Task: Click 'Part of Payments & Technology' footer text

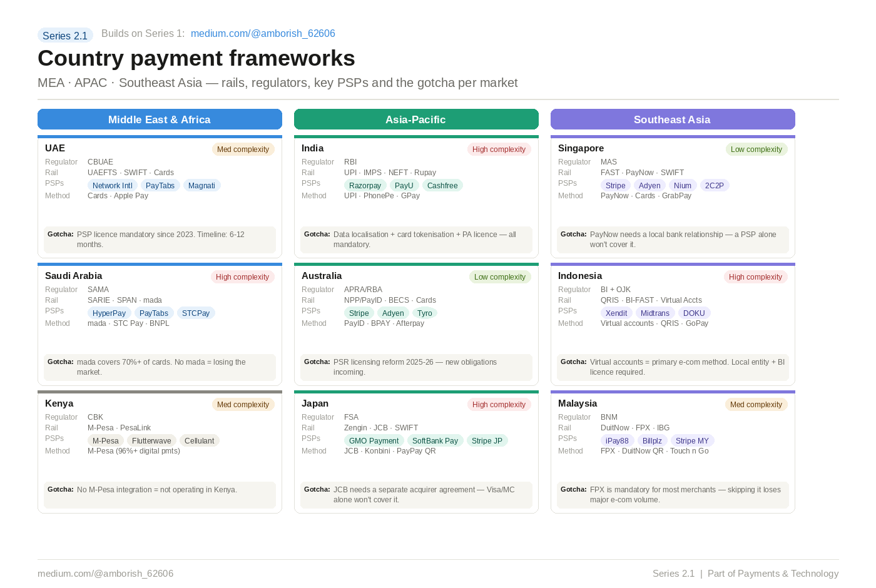Action: coord(773,574)
